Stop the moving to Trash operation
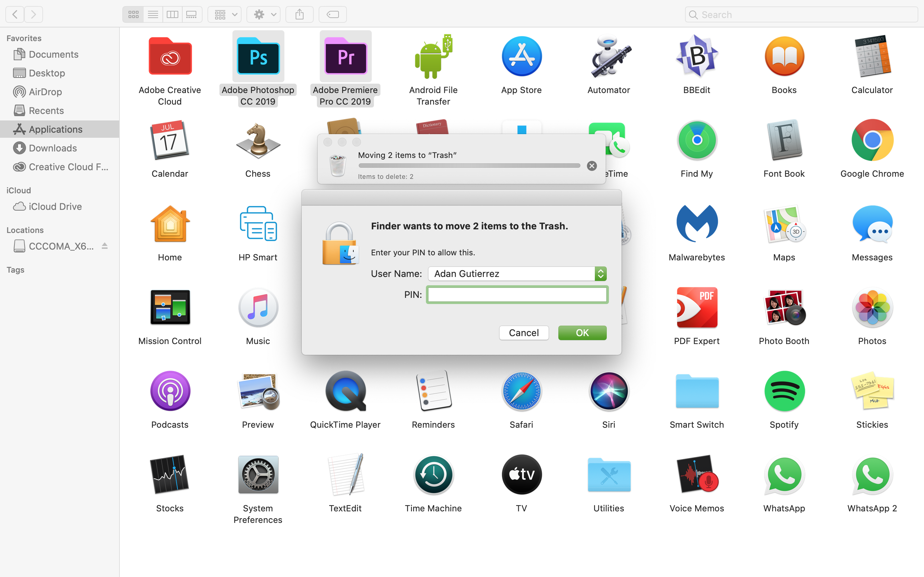Image resolution: width=924 pixels, height=577 pixels. tap(592, 166)
